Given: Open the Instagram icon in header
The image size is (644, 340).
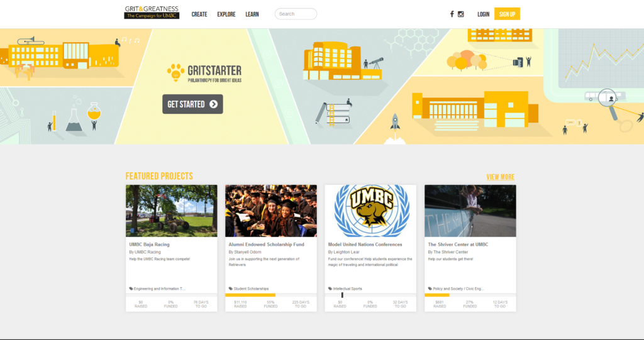Looking at the screenshot, I should [461, 14].
